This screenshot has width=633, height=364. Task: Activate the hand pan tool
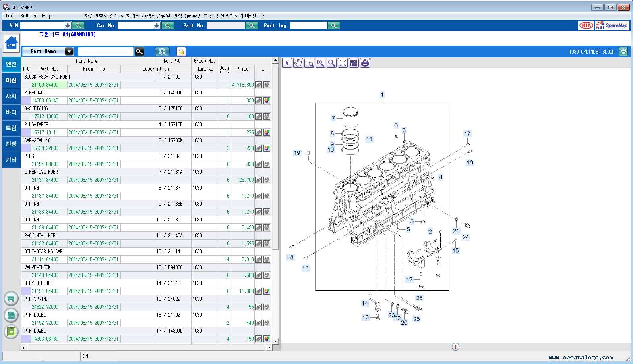tap(298, 63)
